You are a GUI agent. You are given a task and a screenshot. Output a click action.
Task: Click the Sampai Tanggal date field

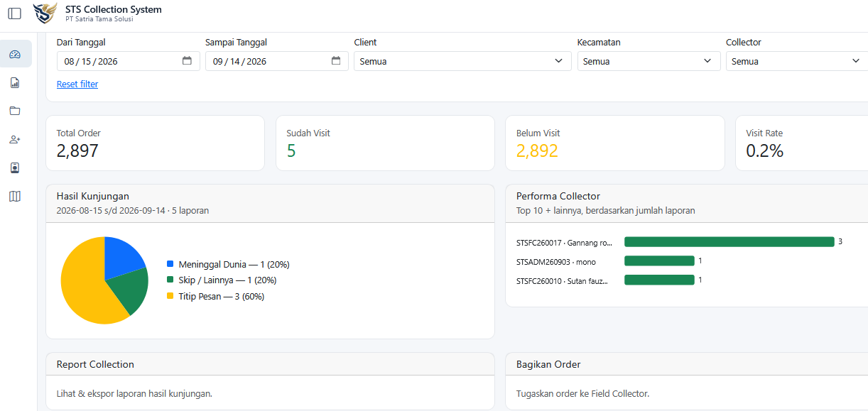[x=277, y=61]
